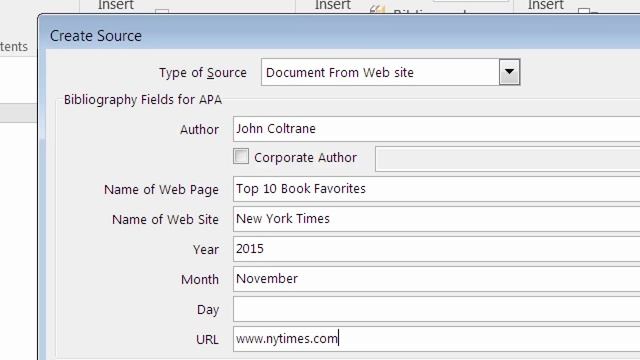
Task: Click the URL field with www.nytimes.com
Action: pos(436,339)
